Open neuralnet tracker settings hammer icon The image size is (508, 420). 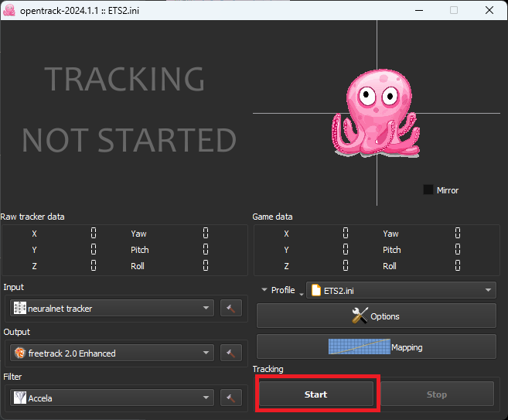[x=231, y=308]
